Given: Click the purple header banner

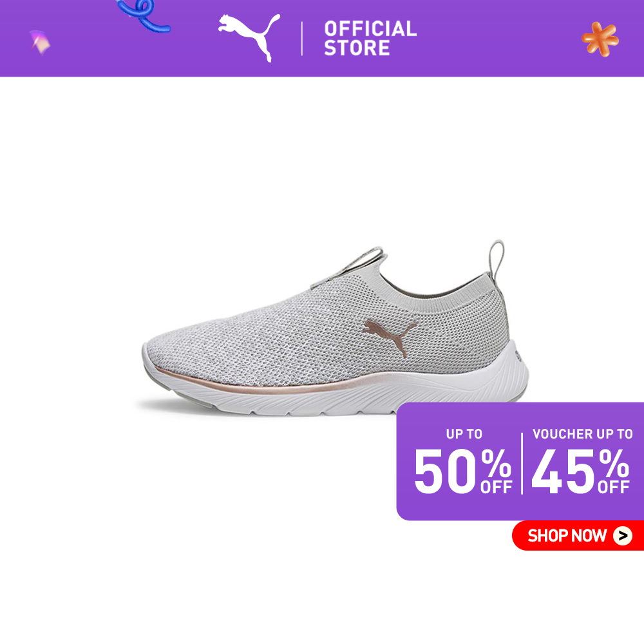Looking at the screenshot, I should (322, 38).
